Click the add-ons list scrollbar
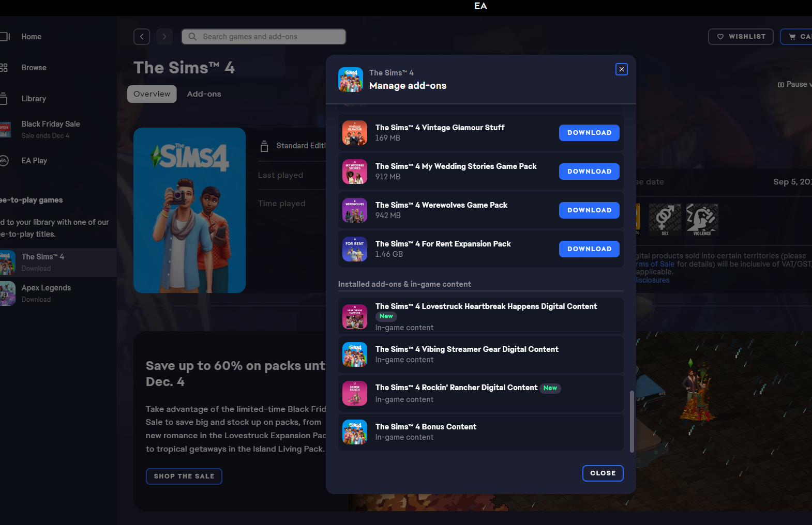This screenshot has width=812, height=525. point(631,421)
